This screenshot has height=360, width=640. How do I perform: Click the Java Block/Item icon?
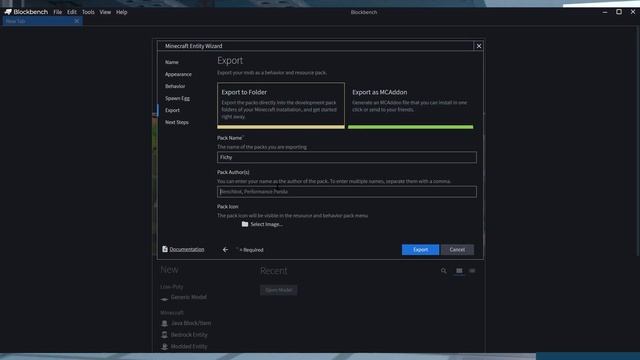164,324
